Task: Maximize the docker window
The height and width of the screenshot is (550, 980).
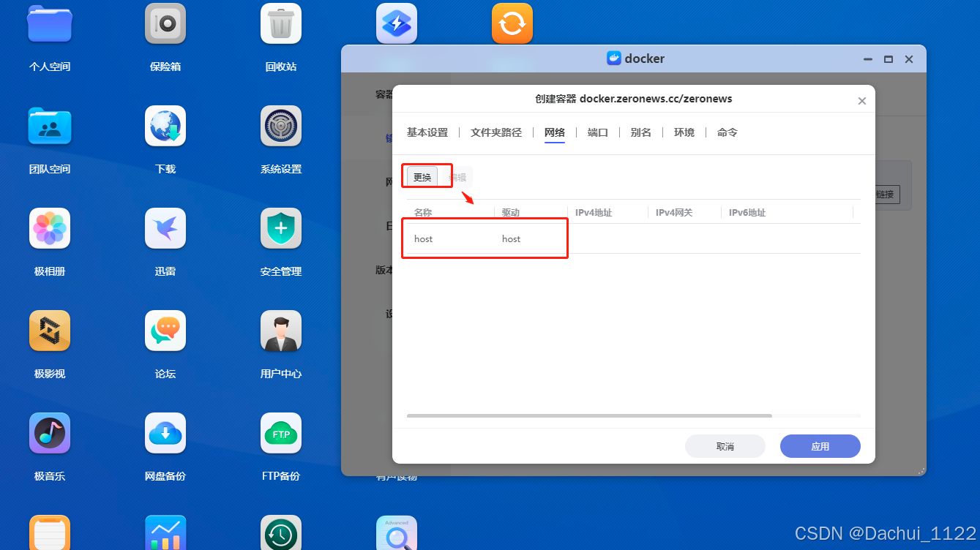Action: pos(889,59)
